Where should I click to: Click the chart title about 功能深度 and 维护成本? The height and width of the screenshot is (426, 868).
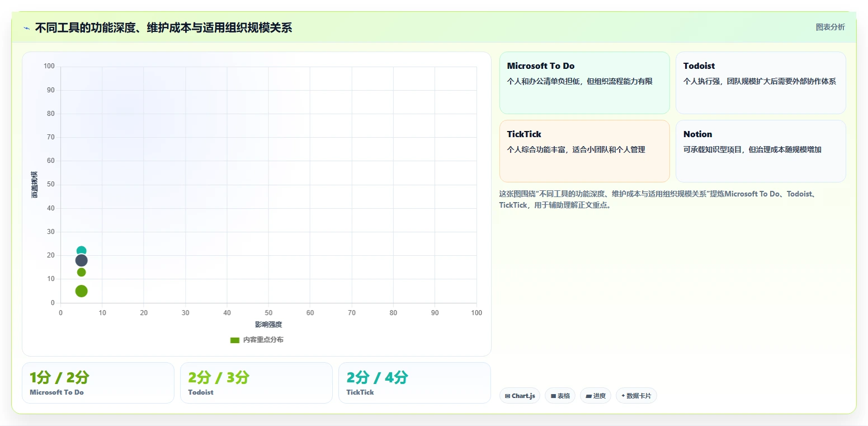click(163, 27)
